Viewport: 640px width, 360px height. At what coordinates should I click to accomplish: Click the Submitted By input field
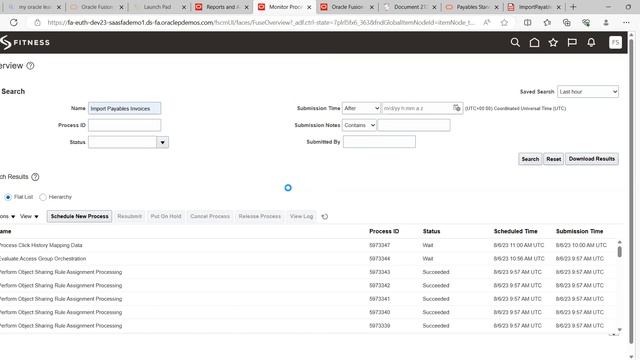pos(379,142)
